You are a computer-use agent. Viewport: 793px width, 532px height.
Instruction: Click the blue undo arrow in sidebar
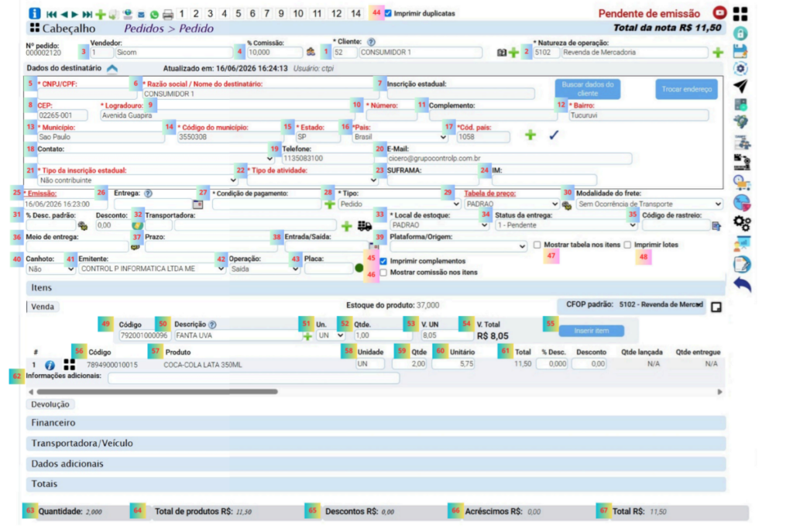[742, 285]
